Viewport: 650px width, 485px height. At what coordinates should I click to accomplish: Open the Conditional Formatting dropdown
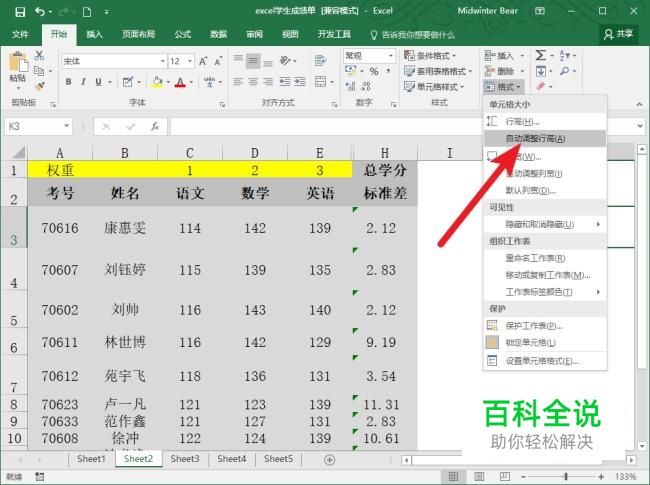click(430, 56)
